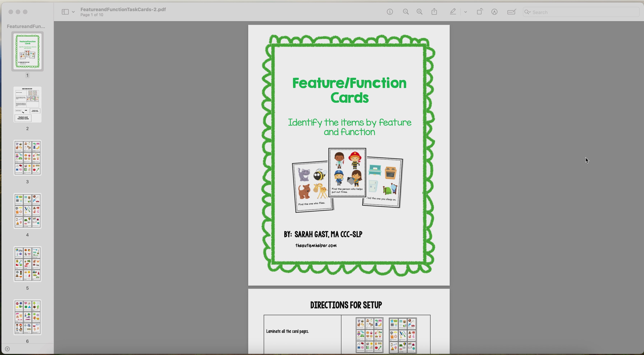The height and width of the screenshot is (355, 644).
Task: Click the FeatureandFunctionTaskCards-2.pdf title
Action: 123,10
